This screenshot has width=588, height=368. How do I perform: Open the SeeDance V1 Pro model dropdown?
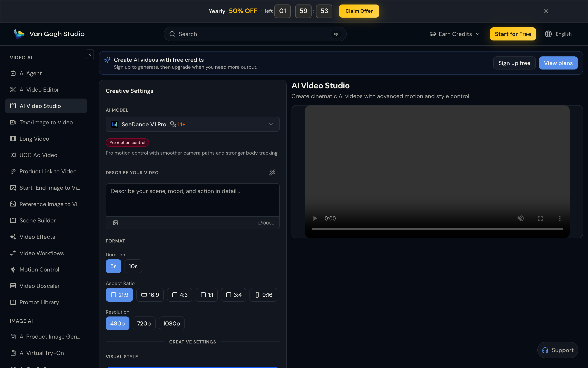193,124
